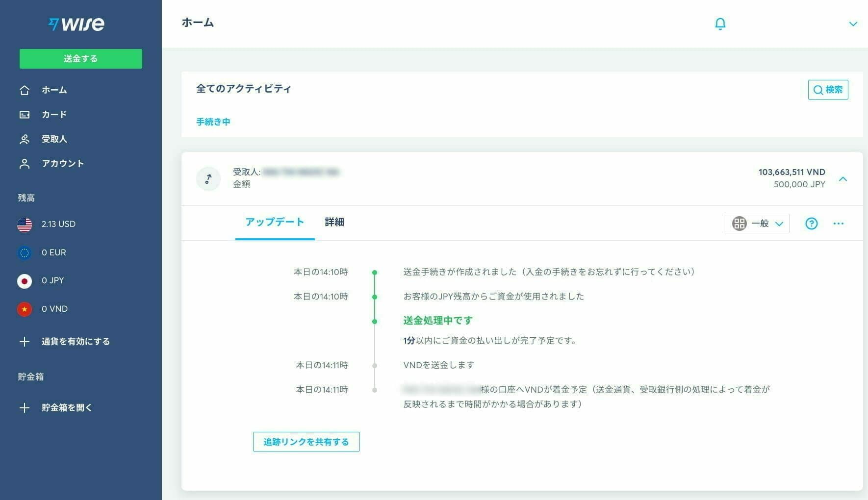Click the green 送金する button
868x500 pixels.
click(81, 58)
